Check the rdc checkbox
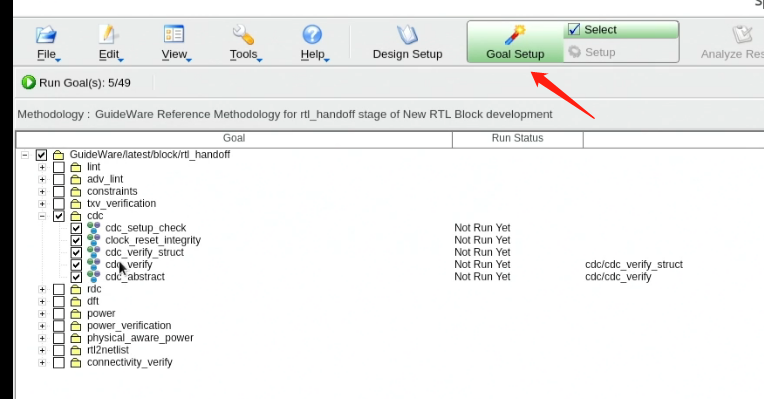The image size is (764, 399). pyautogui.click(x=58, y=289)
